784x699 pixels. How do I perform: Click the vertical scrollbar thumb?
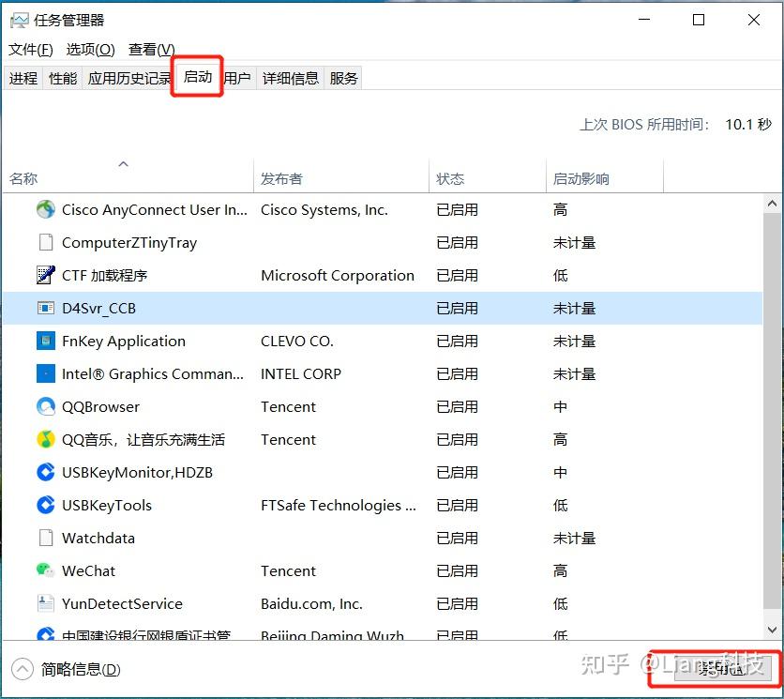click(772, 411)
